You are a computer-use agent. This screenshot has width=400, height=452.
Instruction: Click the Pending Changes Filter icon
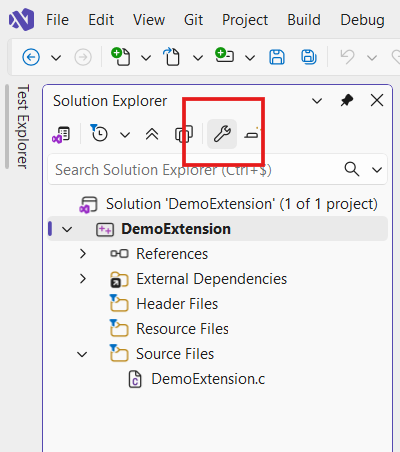pos(99,133)
